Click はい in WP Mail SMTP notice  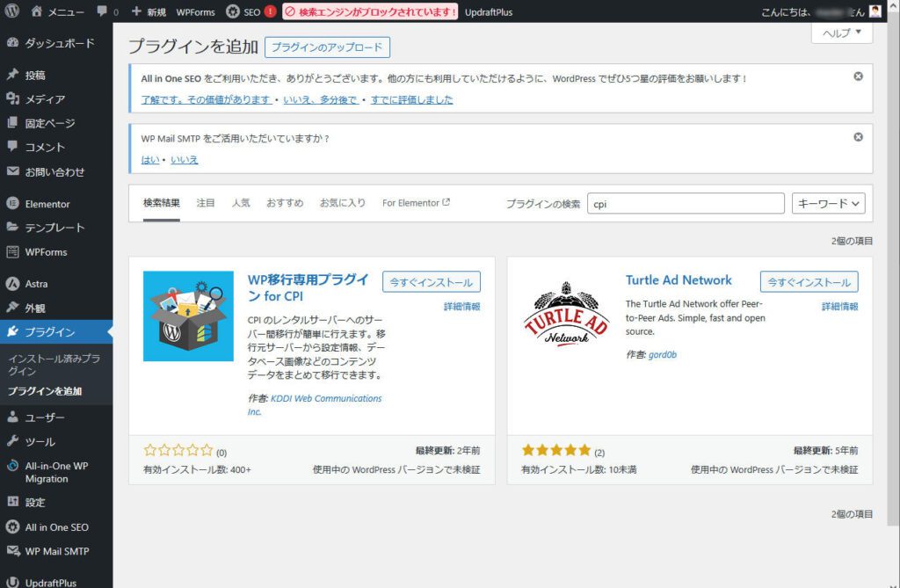[149, 160]
